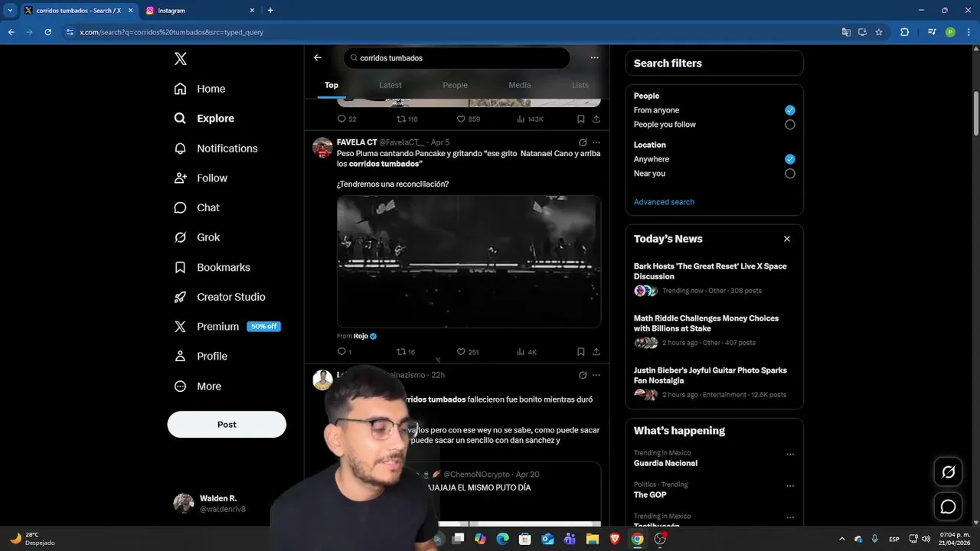Open search options three-dot menu
Image resolution: width=980 pixels, height=551 pixels.
[x=594, y=58]
